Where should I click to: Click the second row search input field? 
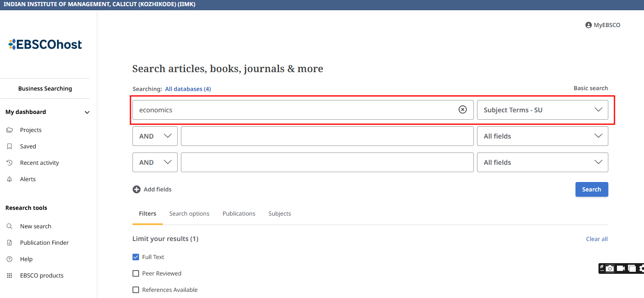(x=327, y=136)
